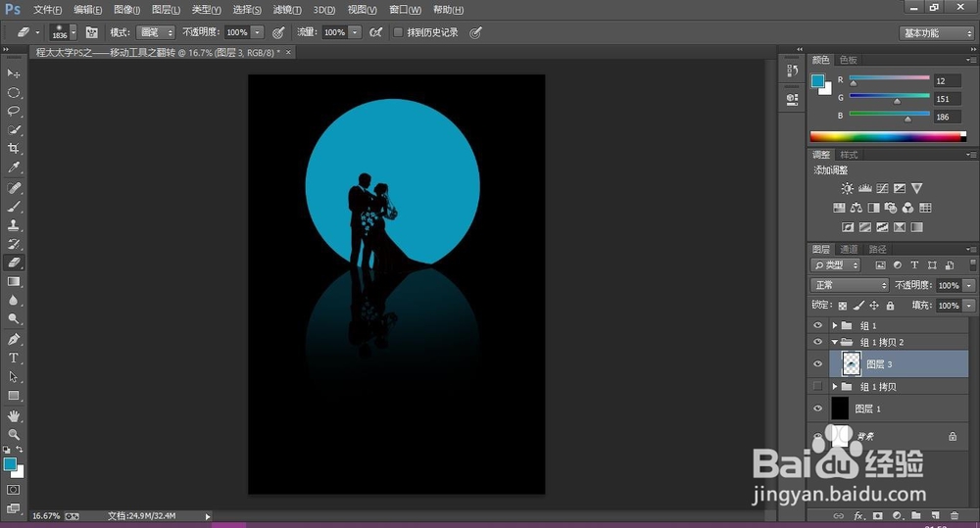
Task: Select the Horizontal Type tool
Action: point(13,358)
